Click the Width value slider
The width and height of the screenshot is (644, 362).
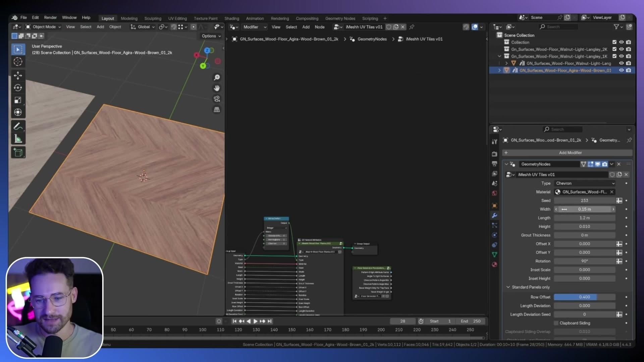(x=585, y=209)
